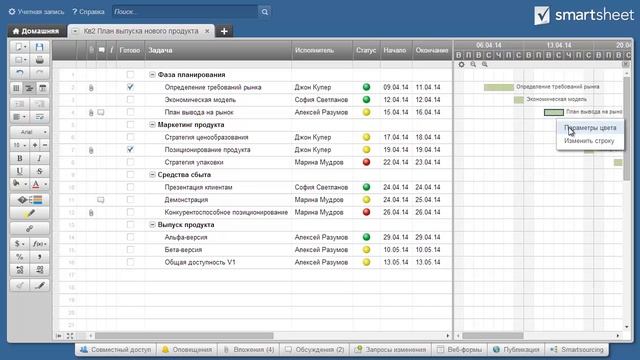
Task: Uncheck Готово for Позиционирование продукта
Action: (130, 149)
